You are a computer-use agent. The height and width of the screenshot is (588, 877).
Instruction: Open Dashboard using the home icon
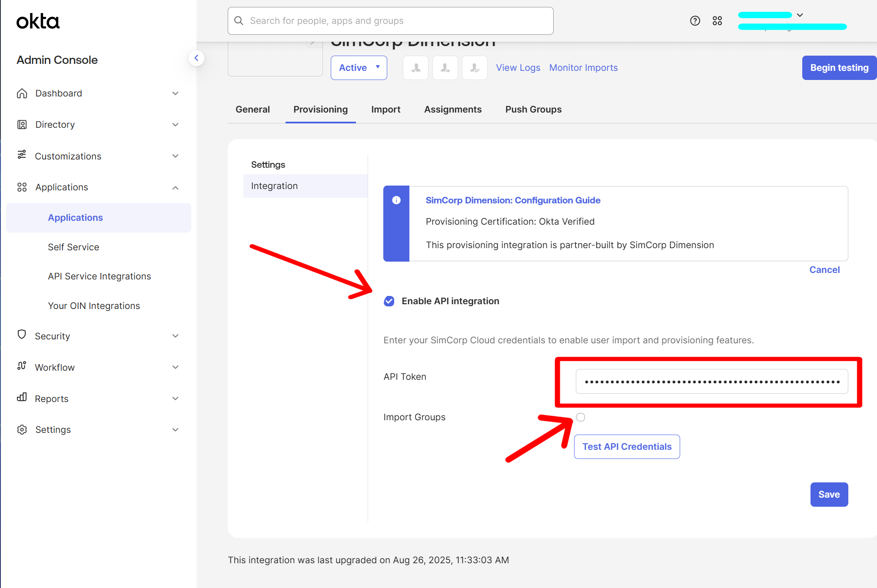click(22, 93)
